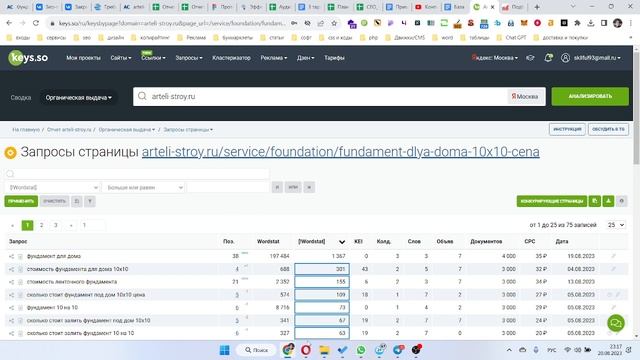Click the user avatar icon in header

(x=565, y=58)
